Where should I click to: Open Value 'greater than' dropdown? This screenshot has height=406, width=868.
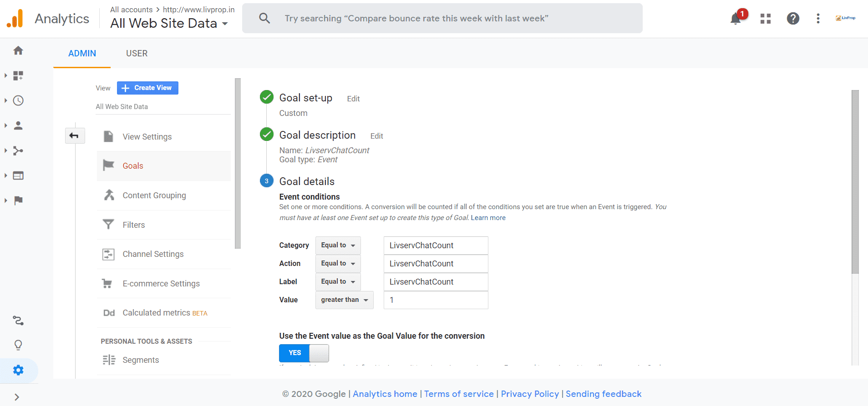(x=344, y=300)
